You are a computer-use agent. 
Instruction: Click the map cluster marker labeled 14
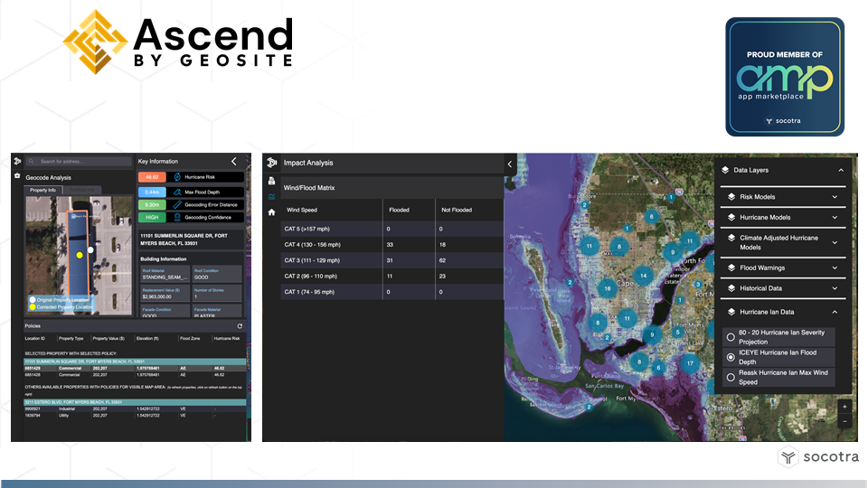643,275
